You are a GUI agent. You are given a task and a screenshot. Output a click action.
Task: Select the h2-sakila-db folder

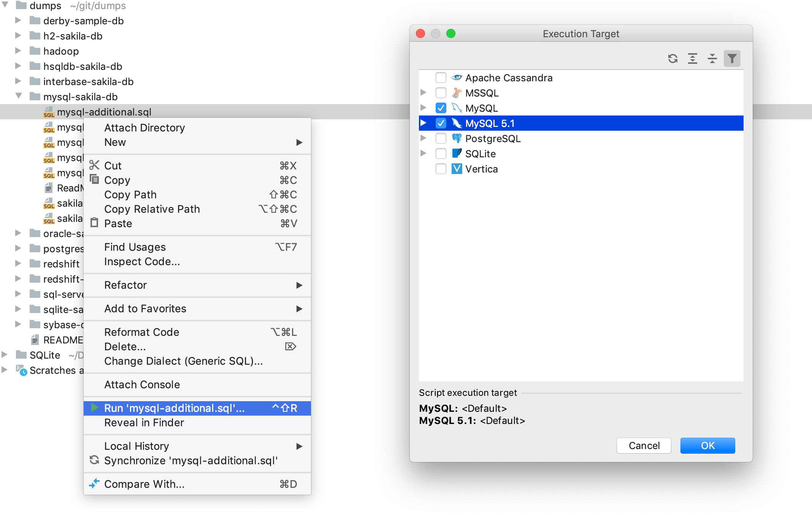pyautogui.click(x=73, y=36)
